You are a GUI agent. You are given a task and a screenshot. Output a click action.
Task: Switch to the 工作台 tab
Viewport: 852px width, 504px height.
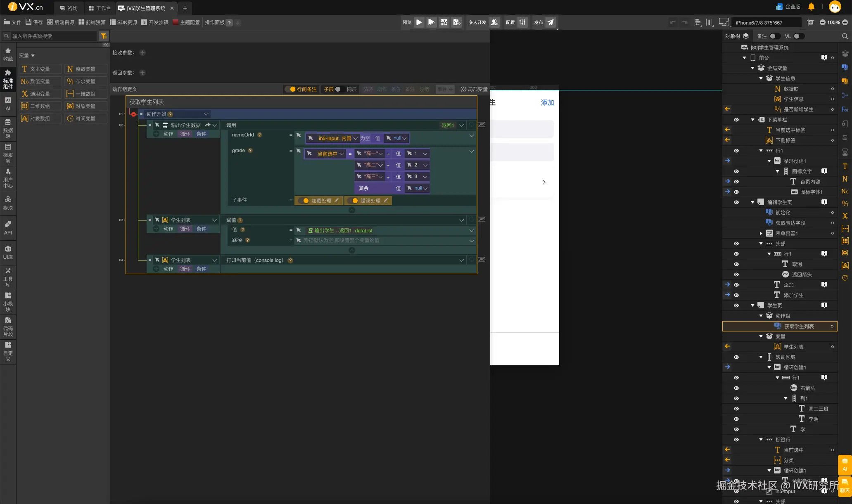click(x=100, y=8)
